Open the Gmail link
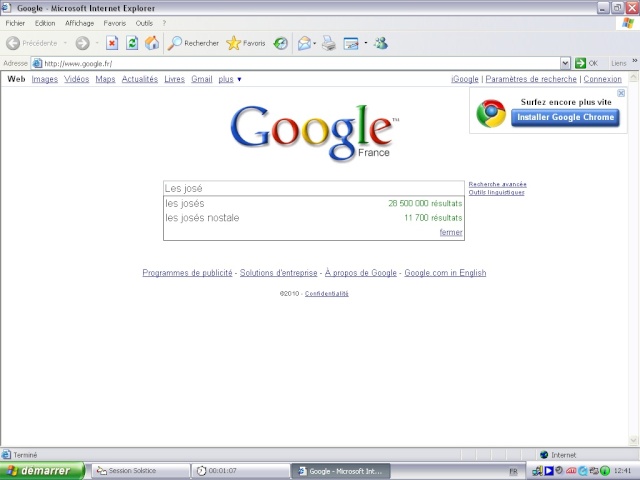640x480 pixels. 202,79
